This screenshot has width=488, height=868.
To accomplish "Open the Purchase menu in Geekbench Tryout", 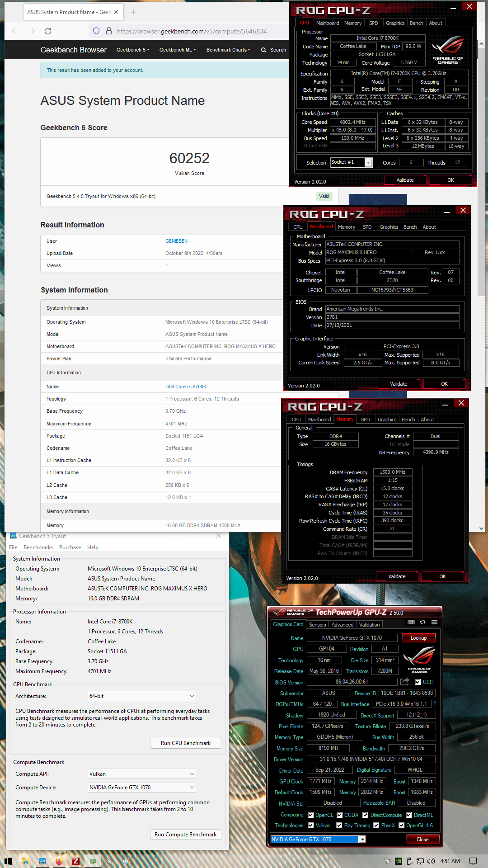I will [x=70, y=547].
